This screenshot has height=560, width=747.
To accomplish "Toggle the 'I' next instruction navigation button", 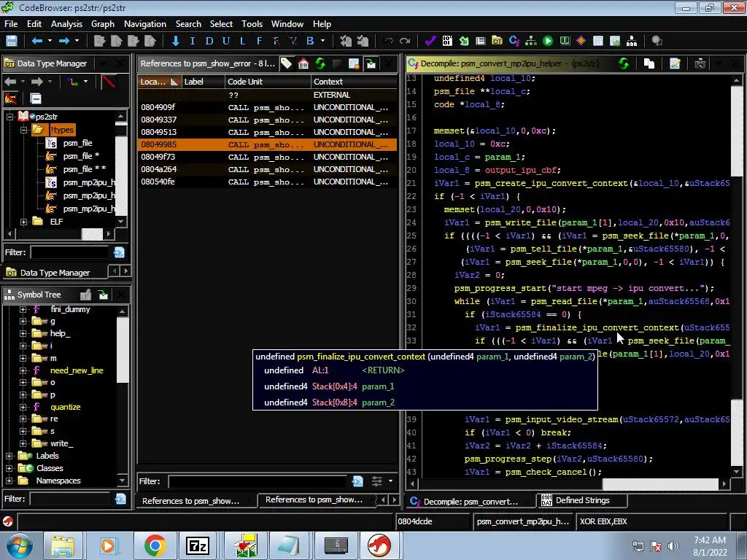I will pyautogui.click(x=193, y=41).
